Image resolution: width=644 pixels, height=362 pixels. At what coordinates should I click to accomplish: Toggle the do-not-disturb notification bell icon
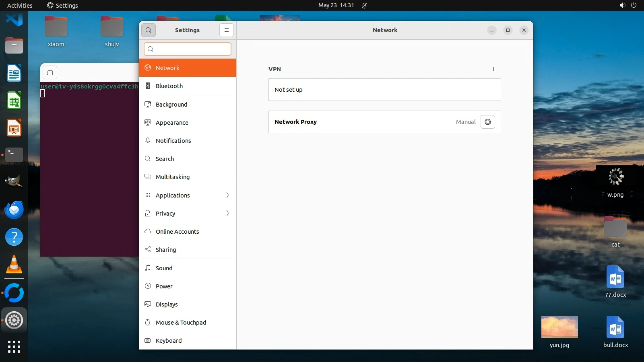click(364, 5)
